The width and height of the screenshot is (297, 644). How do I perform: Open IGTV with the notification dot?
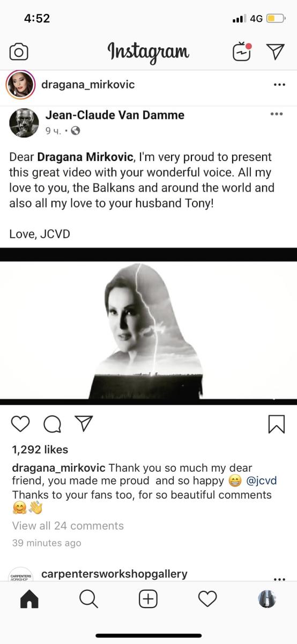point(241,52)
